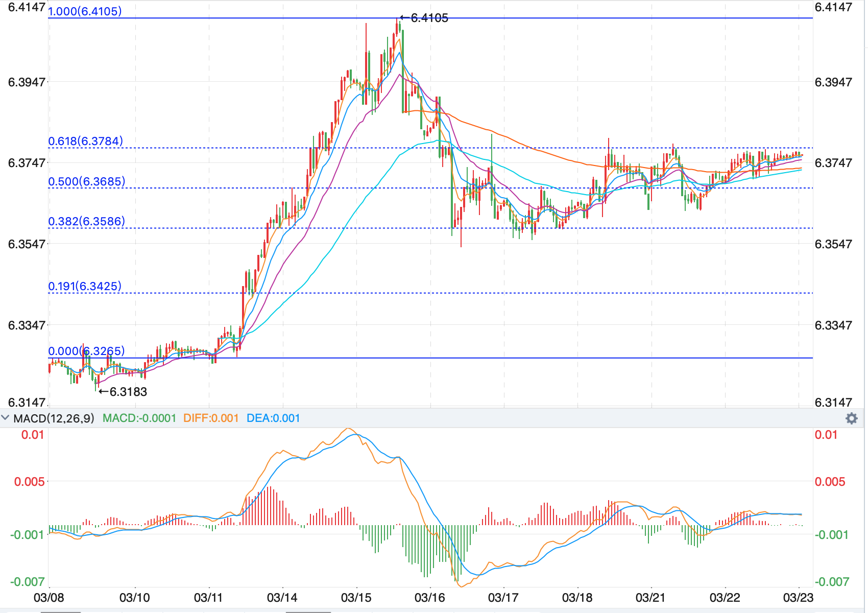Select date label 03/15 on time axis
Viewport: 868px width, 613px height.
[356, 597]
